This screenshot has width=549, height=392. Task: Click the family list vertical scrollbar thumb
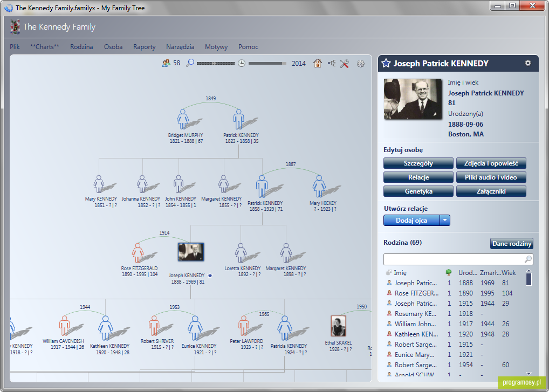click(529, 279)
